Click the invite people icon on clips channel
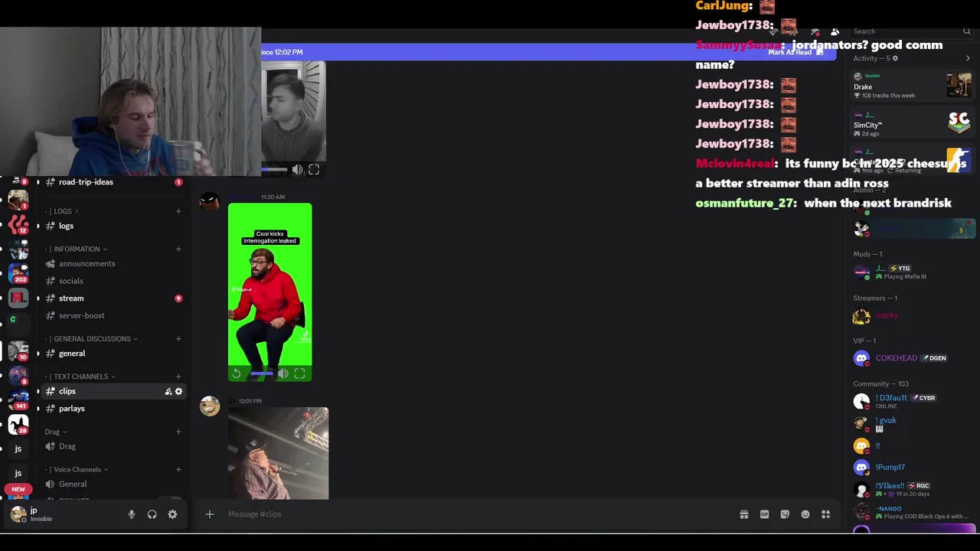 (x=168, y=391)
